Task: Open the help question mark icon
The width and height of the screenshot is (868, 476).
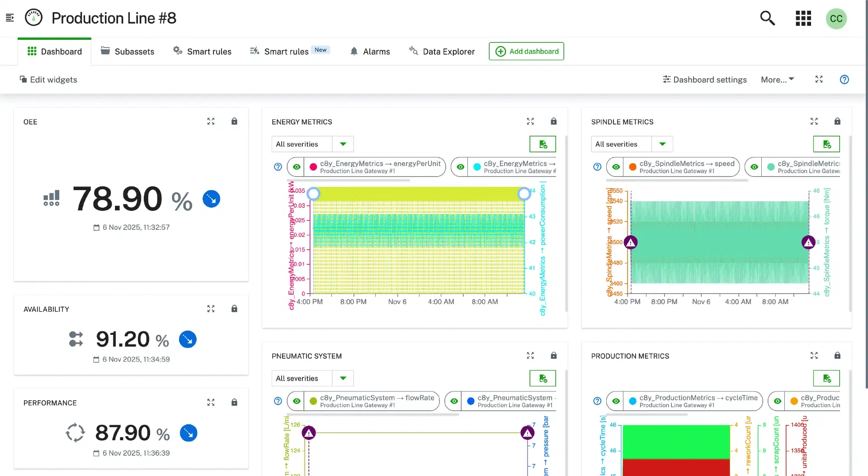Action: [844, 80]
